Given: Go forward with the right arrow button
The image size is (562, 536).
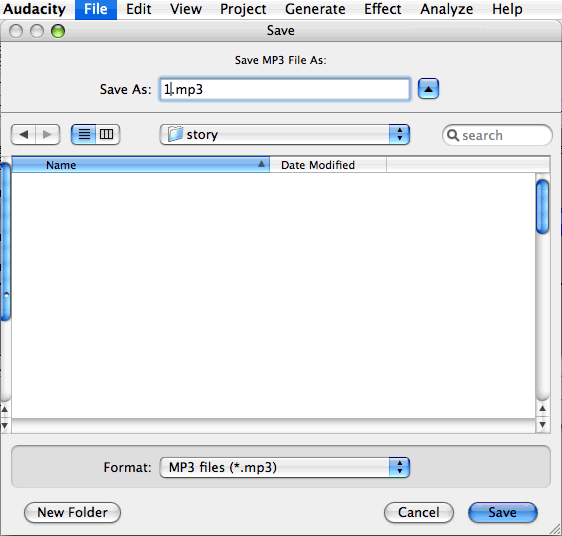Looking at the screenshot, I should 47,134.
